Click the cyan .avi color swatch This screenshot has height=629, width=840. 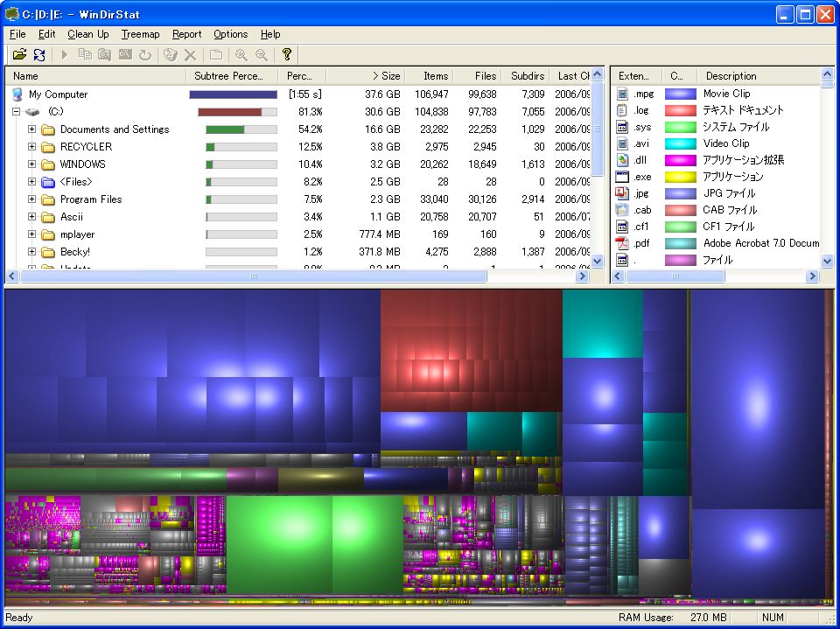click(x=681, y=143)
